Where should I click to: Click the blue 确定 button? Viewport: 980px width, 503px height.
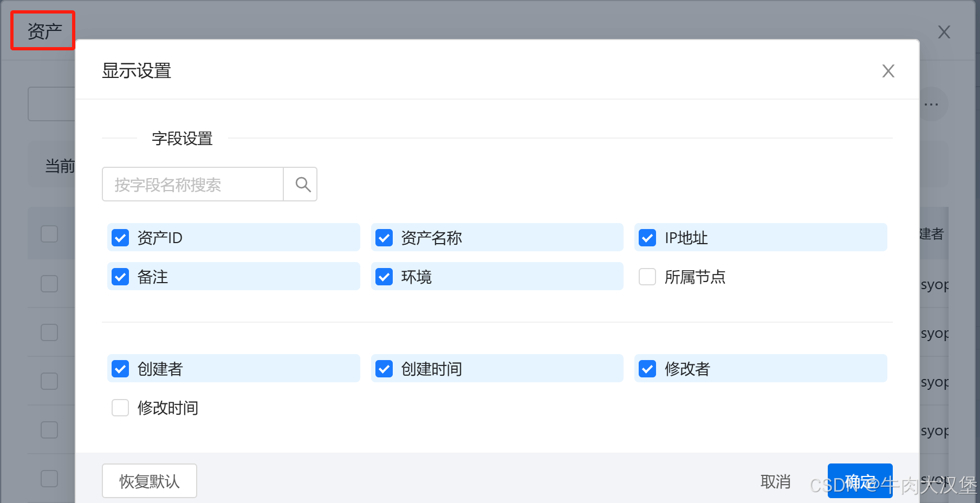[860, 481]
